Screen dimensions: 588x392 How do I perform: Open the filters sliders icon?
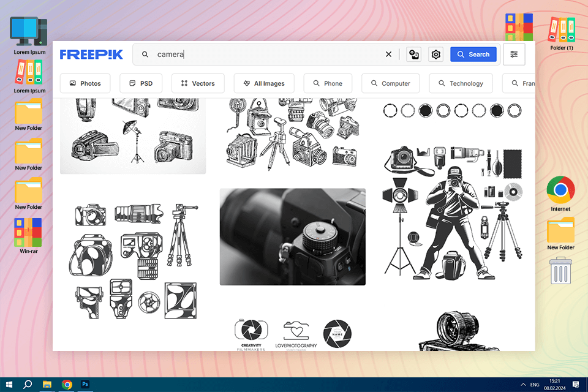[x=514, y=55]
